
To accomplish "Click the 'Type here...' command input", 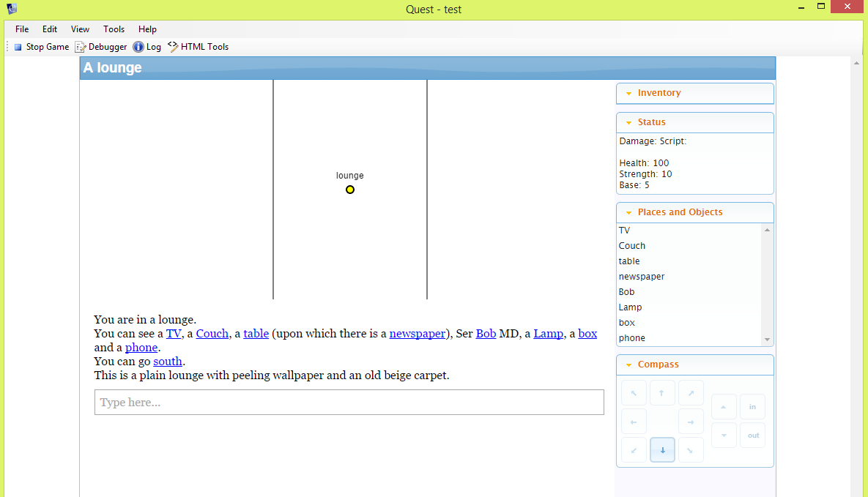I will [x=349, y=403].
